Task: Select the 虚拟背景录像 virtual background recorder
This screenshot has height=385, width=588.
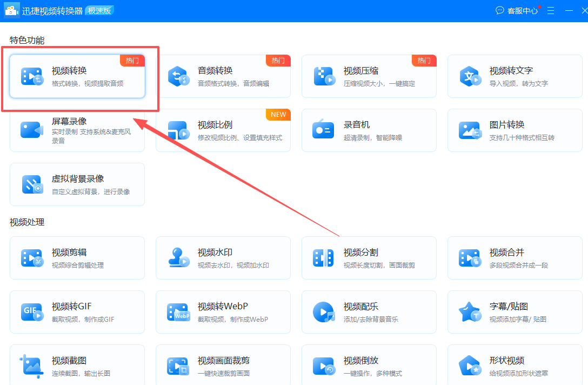Action: [76, 184]
